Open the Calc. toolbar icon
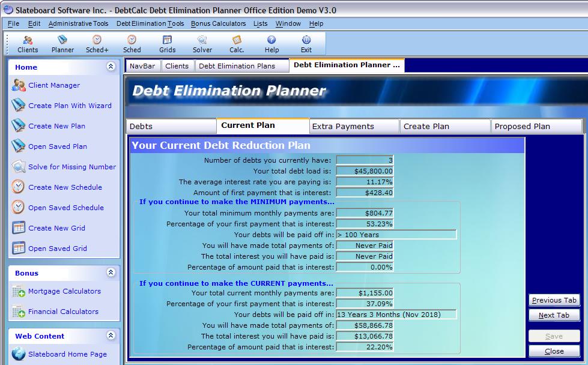This screenshot has width=588, height=365. point(237,44)
